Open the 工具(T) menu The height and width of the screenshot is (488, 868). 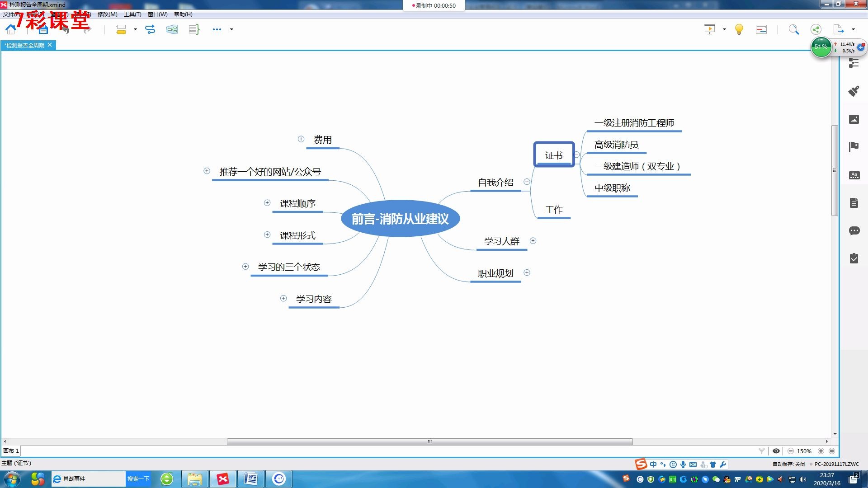132,14
